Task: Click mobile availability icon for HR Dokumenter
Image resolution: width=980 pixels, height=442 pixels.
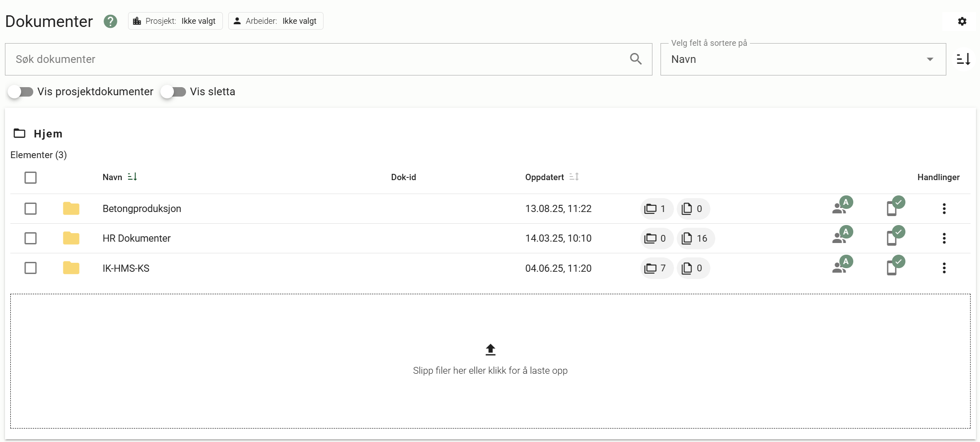Action: tap(894, 237)
